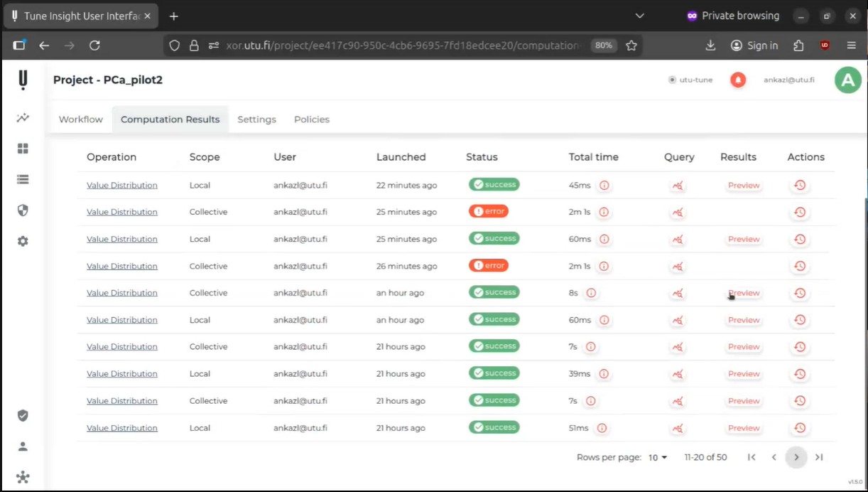The height and width of the screenshot is (492, 868).
Task: Open the shield security icon in sidebar
Action: click(23, 210)
